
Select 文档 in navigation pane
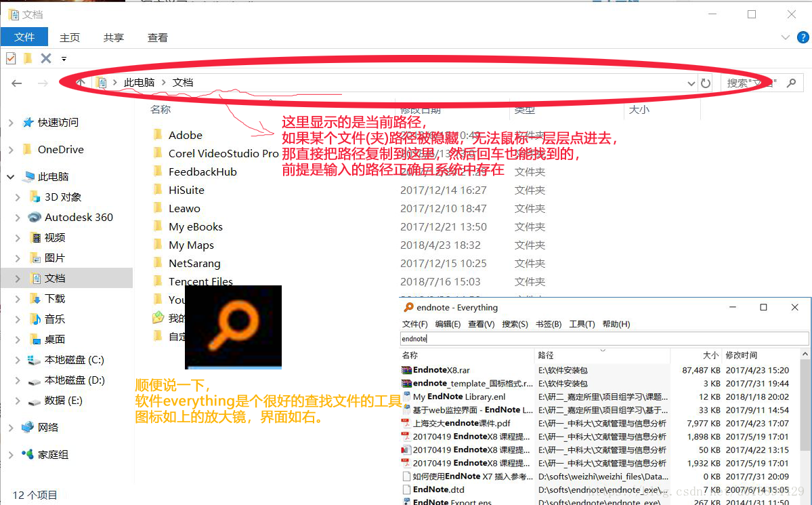[54, 279]
